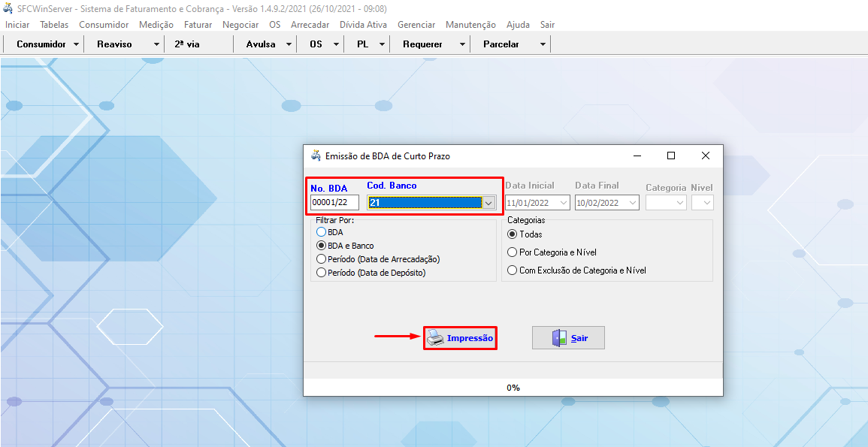This screenshot has width=868, height=447.
Task: Open the Reaviso toolbar dropdown arrow
Action: (x=156, y=44)
